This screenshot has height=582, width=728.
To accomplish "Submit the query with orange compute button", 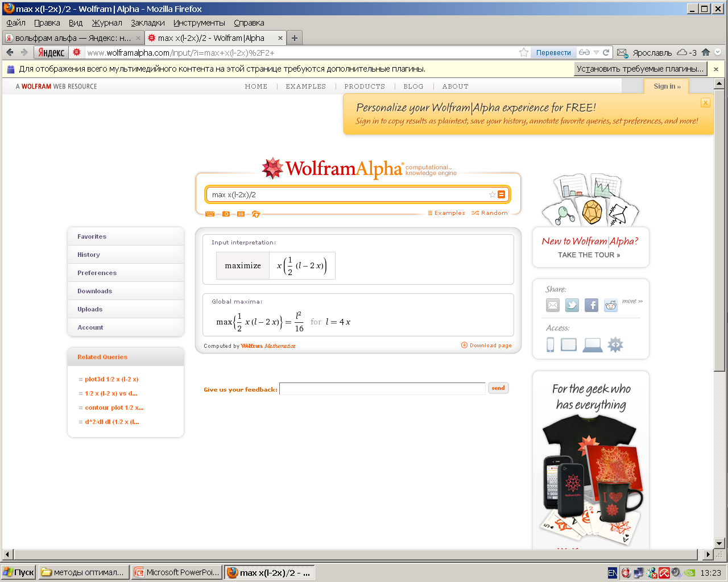I will pyautogui.click(x=501, y=194).
